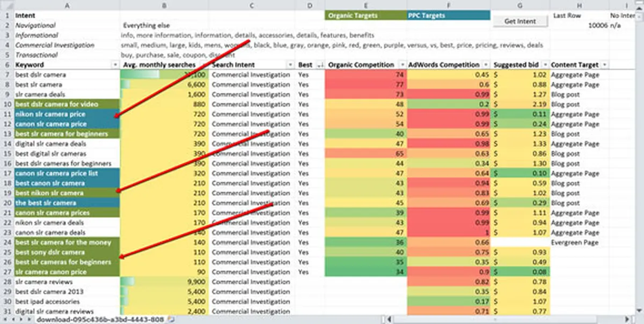Select the suggested bid 2.19 cell
The width and height of the screenshot is (644, 324).
tap(520, 104)
